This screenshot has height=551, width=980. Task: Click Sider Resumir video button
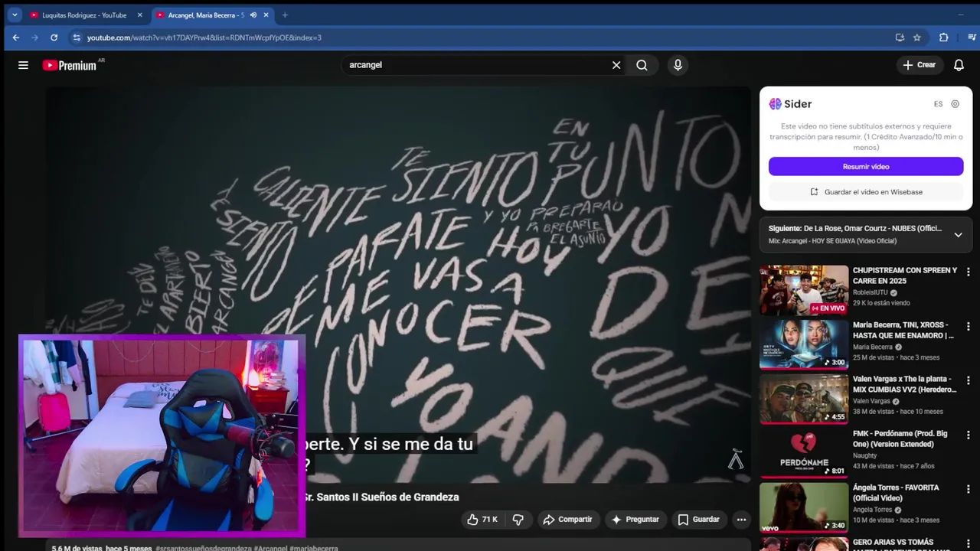coord(866,166)
